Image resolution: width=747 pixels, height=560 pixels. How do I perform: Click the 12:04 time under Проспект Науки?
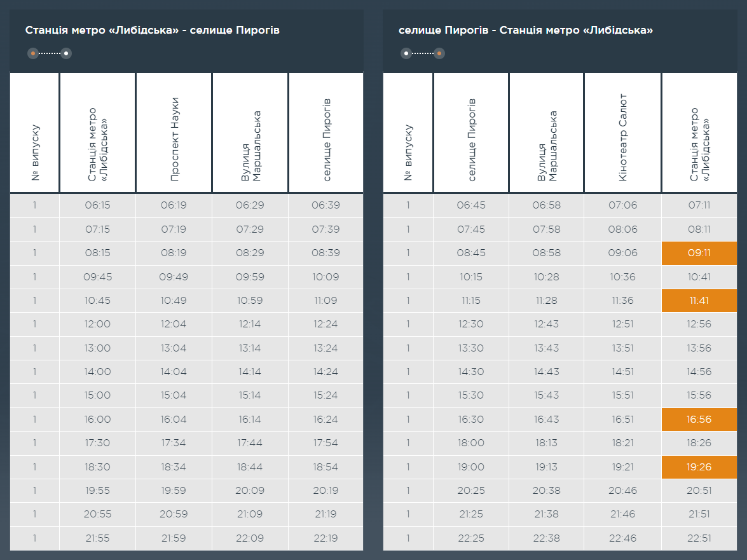(174, 324)
